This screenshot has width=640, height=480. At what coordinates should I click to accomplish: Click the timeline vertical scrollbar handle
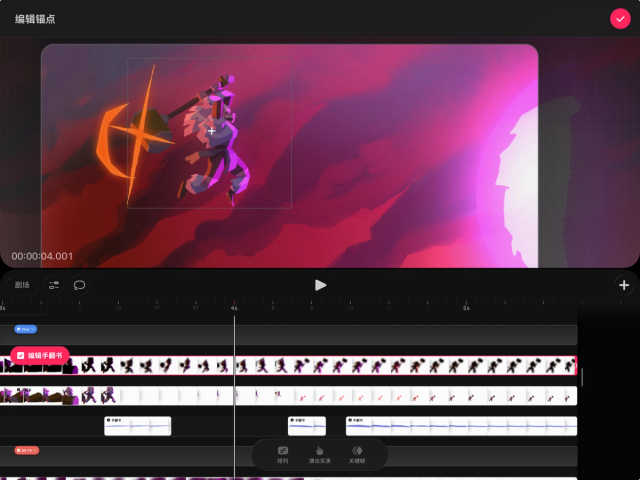pos(582,377)
